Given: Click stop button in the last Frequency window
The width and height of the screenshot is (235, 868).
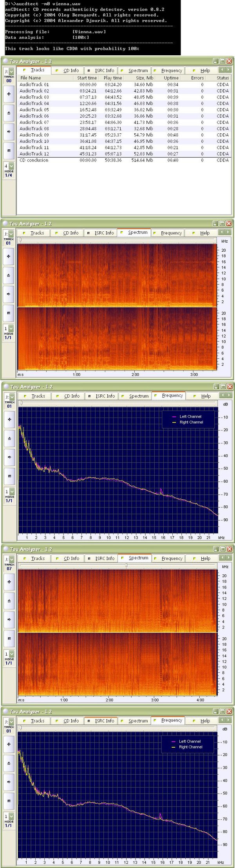Looking at the screenshot, I should click(9, 801).
